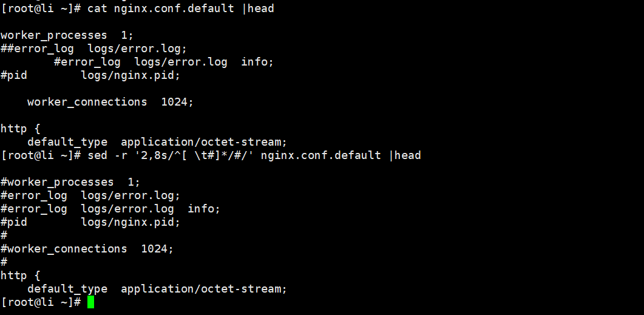Image resolution: width=644 pixels, height=315 pixels.
Task: Click the lone # above #worker_connections
Action: 4,235
